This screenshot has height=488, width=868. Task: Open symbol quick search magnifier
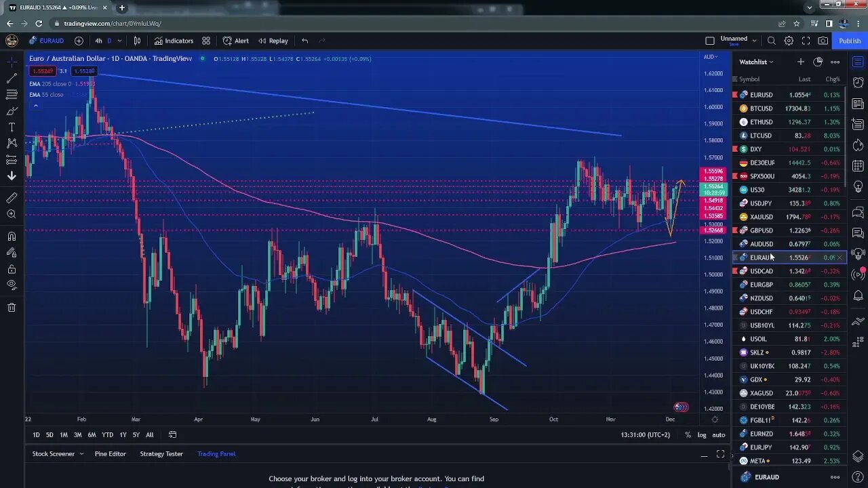point(772,41)
